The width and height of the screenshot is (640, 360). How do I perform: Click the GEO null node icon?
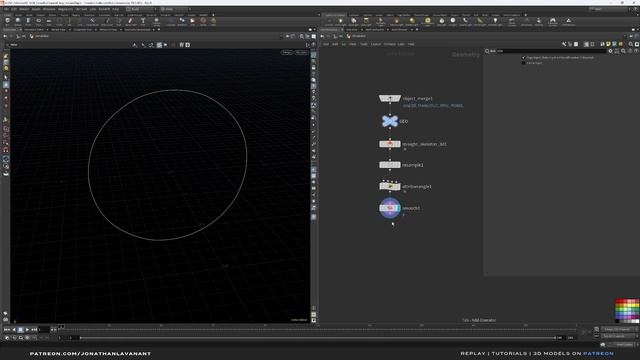pyautogui.click(x=390, y=121)
